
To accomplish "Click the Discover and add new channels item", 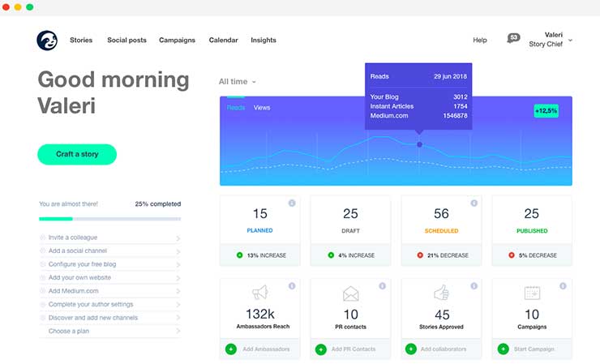I will tap(109, 318).
